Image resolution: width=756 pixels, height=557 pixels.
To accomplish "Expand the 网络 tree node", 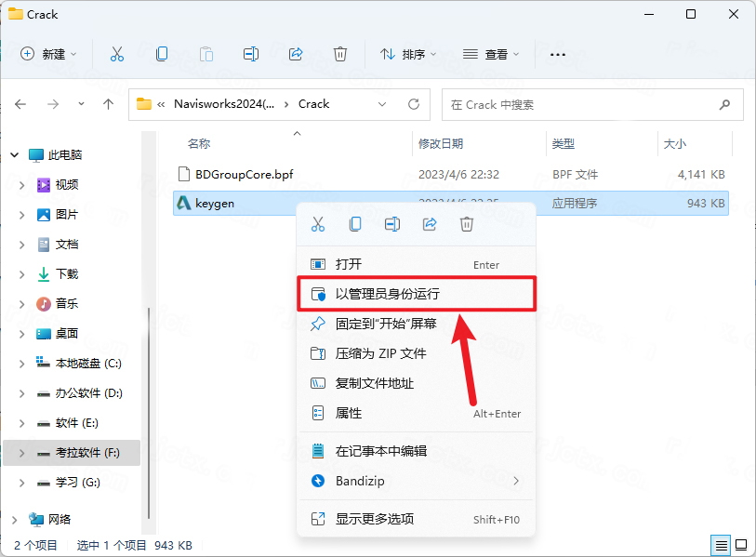I will pyautogui.click(x=15, y=520).
